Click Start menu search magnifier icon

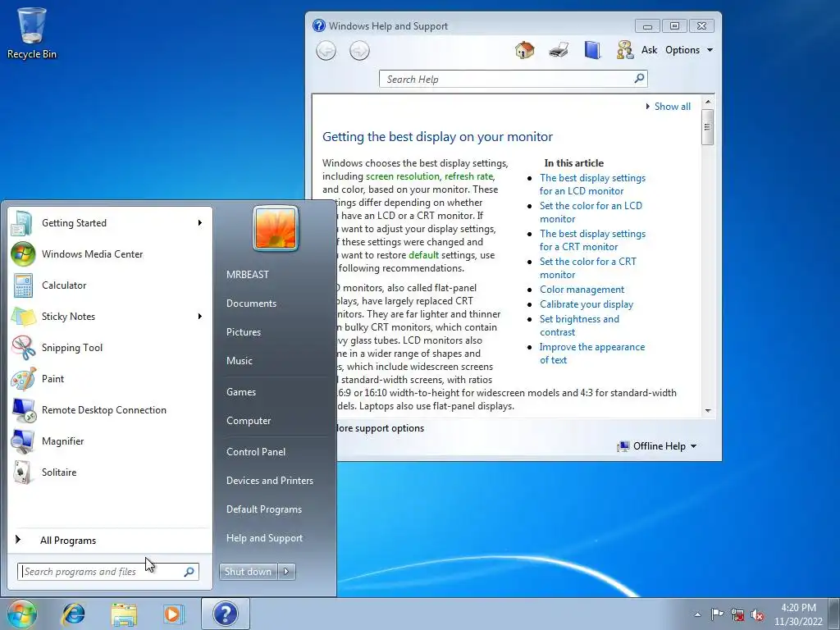pyautogui.click(x=189, y=572)
